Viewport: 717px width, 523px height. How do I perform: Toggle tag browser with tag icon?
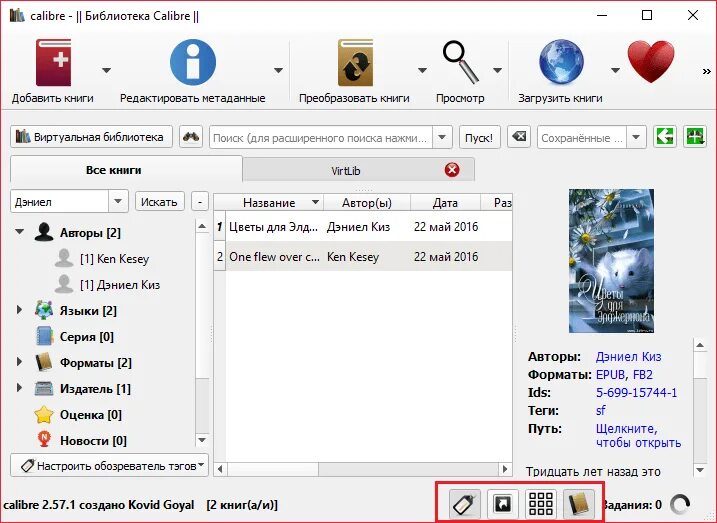click(x=465, y=504)
